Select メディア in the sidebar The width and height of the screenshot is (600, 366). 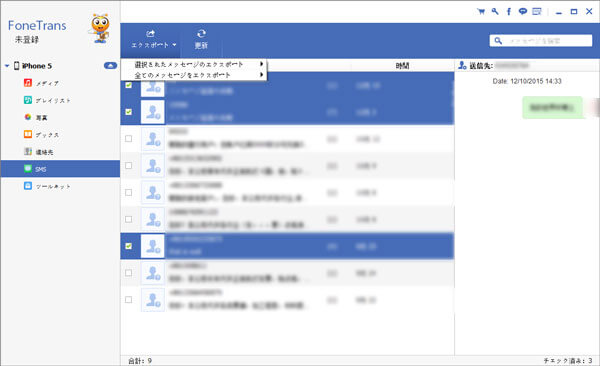pyautogui.click(x=60, y=83)
